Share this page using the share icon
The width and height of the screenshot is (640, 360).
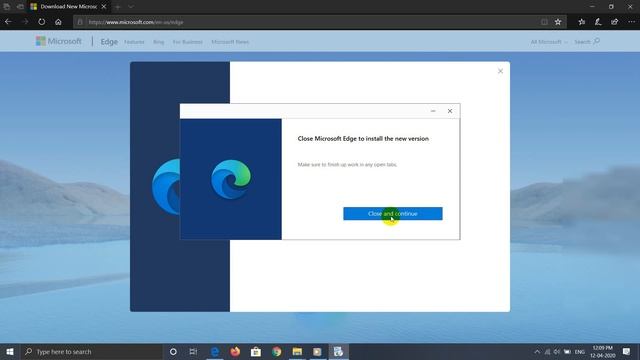[615, 22]
